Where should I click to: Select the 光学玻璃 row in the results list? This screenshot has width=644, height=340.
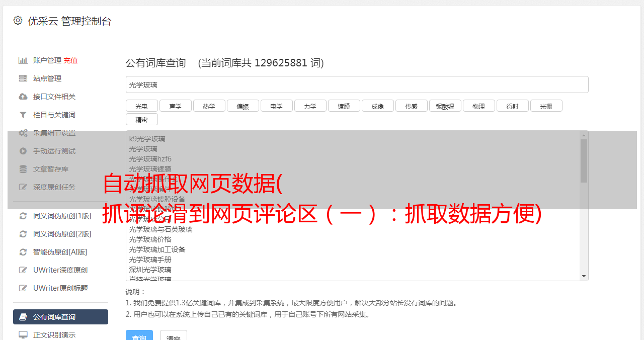[354, 149]
